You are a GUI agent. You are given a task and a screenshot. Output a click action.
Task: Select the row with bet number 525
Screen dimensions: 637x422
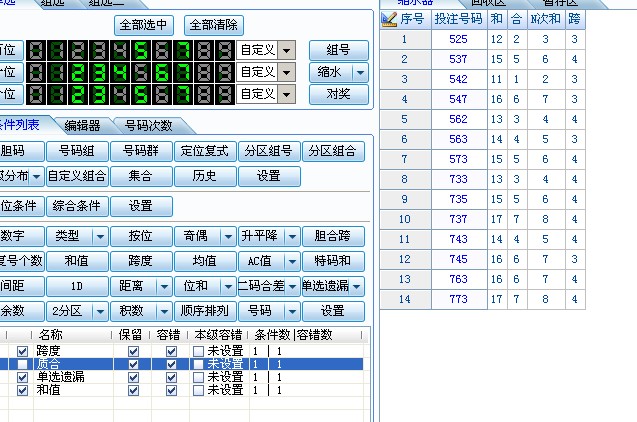(483, 39)
